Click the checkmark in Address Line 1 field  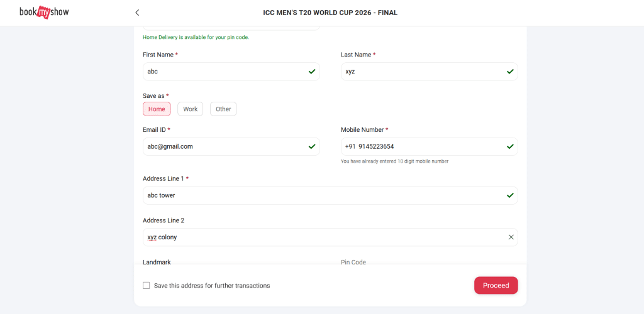pyautogui.click(x=510, y=195)
